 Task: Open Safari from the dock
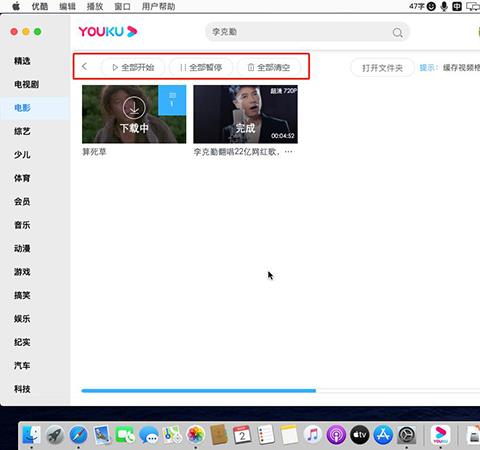point(78,435)
